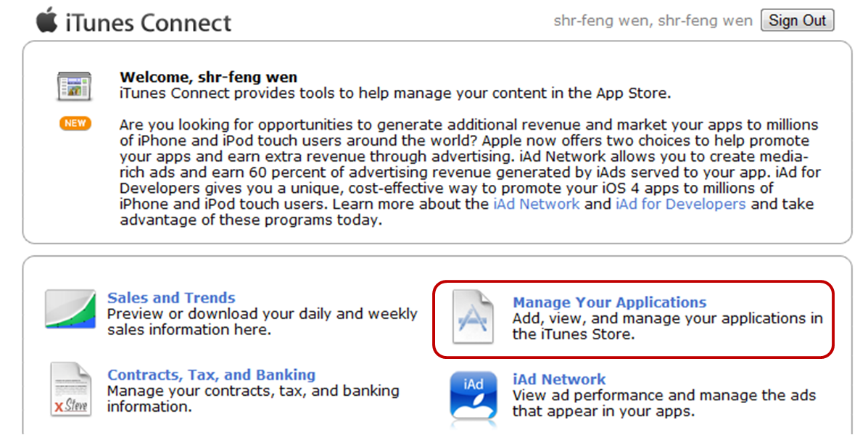
Task: Click the Manage Your Applications document icon
Action: pos(473,317)
